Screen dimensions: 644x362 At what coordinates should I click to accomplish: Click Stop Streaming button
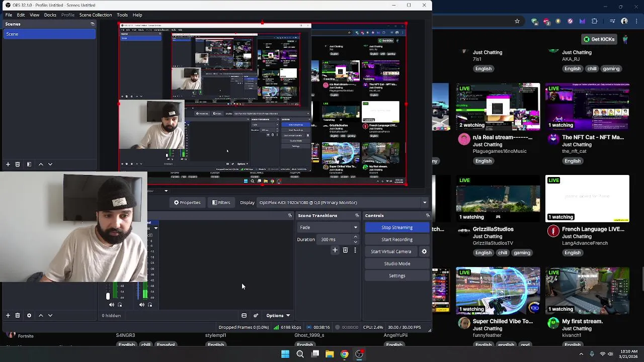pos(397,227)
